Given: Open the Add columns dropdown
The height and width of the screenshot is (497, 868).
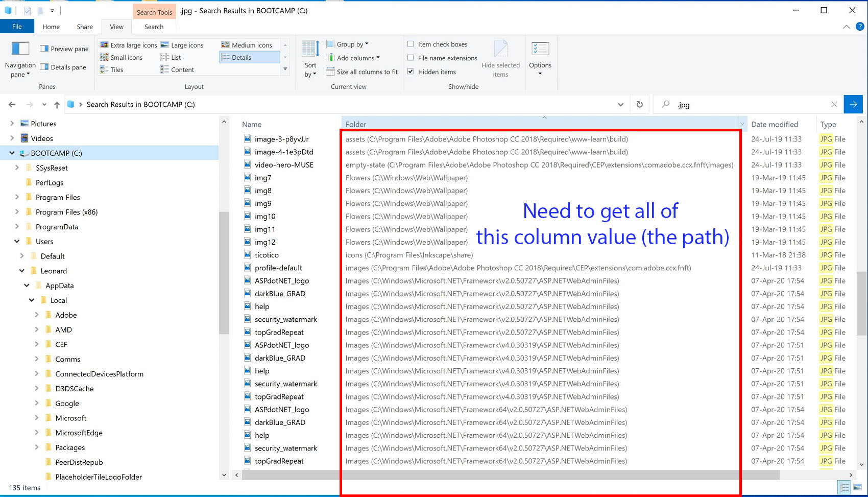Looking at the screenshot, I should 353,58.
